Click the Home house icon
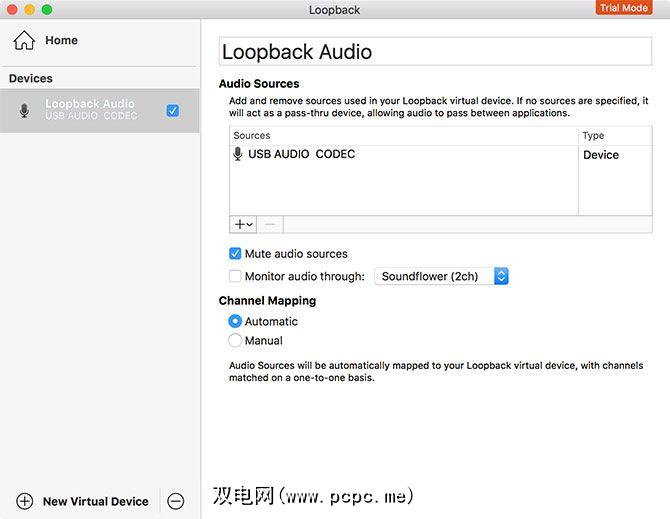The height and width of the screenshot is (519, 670). (25, 41)
